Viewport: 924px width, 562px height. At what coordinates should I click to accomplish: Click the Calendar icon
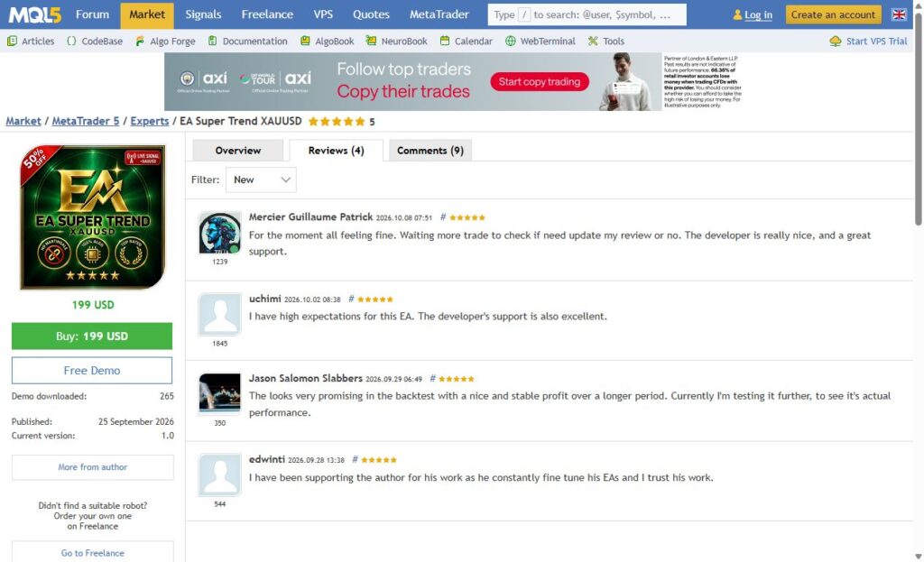point(444,41)
